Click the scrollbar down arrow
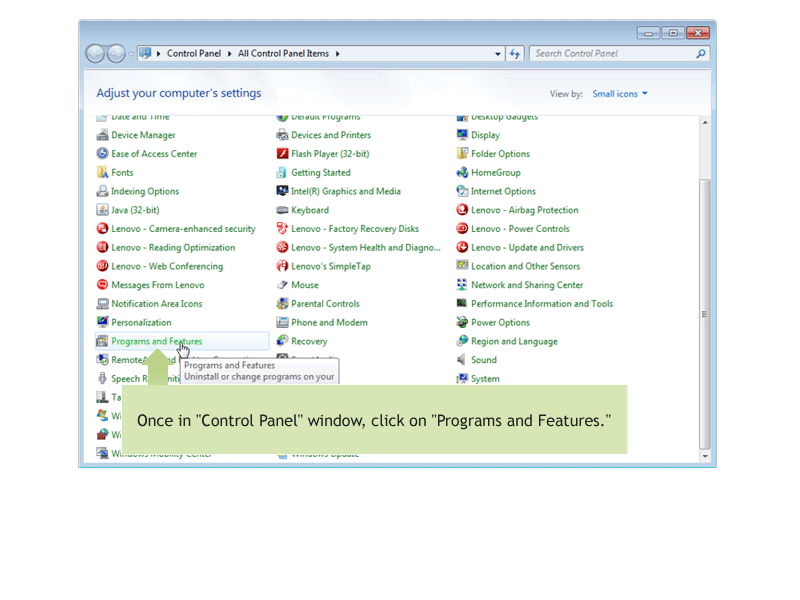 [705, 456]
